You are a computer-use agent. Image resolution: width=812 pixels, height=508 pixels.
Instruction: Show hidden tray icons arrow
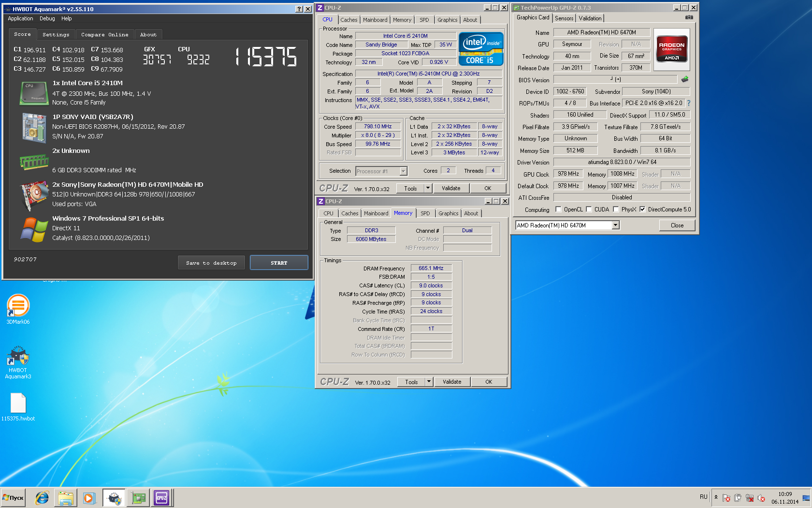[x=716, y=497]
